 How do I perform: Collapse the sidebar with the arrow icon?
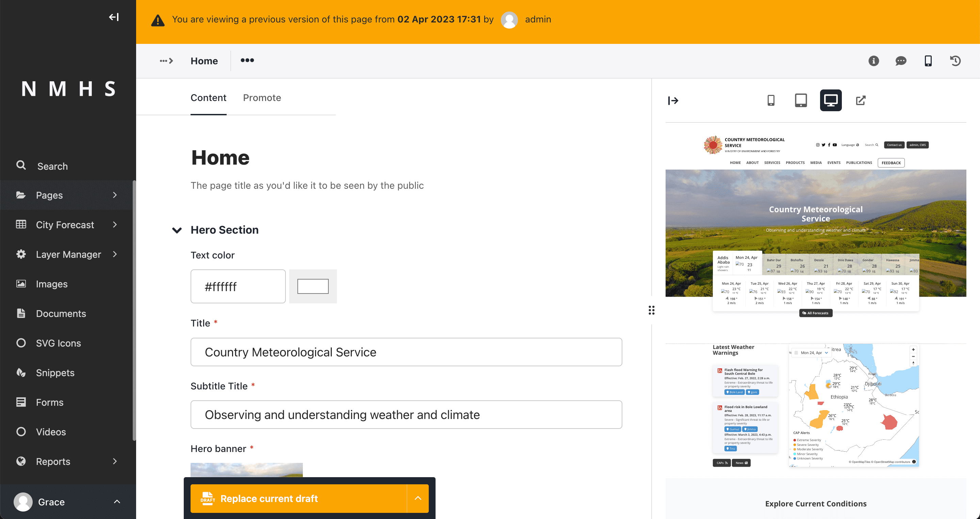(114, 17)
